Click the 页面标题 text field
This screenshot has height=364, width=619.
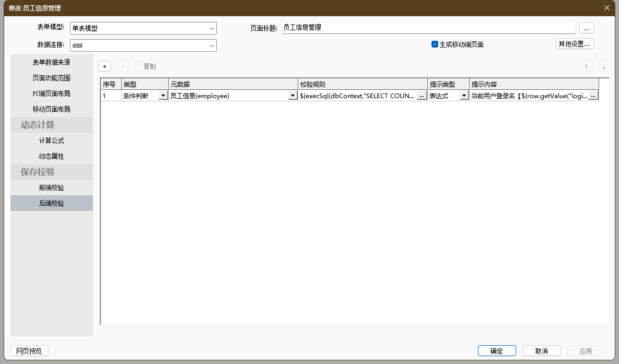coord(428,28)
